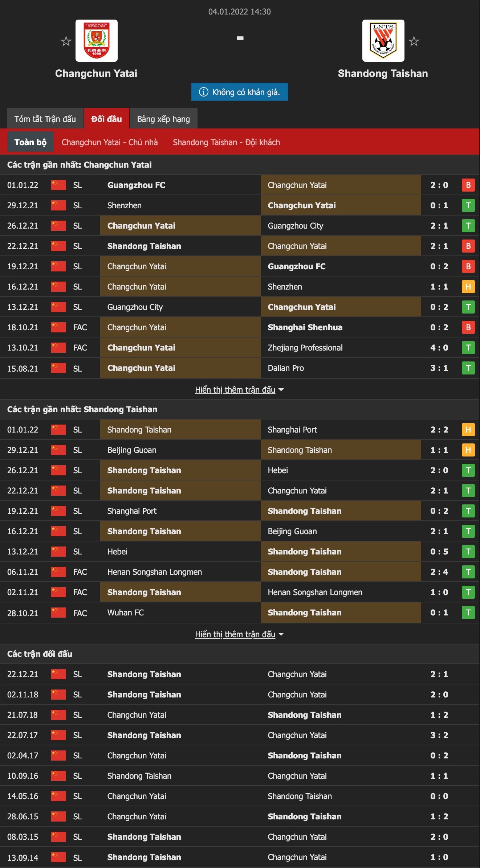Click the 0 : 0 score on 14.05.16

pos(439,796)
